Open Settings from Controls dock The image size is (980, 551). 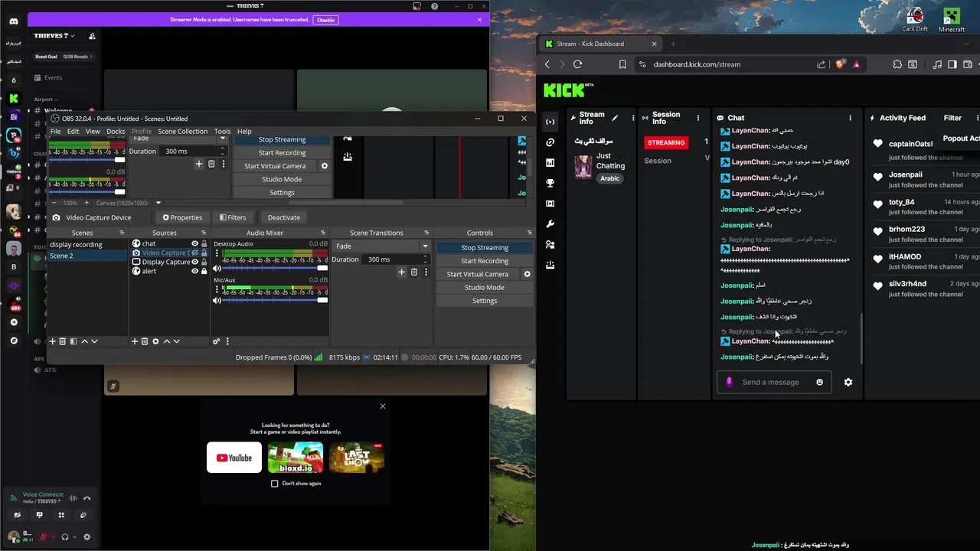(x=485, y=301)
